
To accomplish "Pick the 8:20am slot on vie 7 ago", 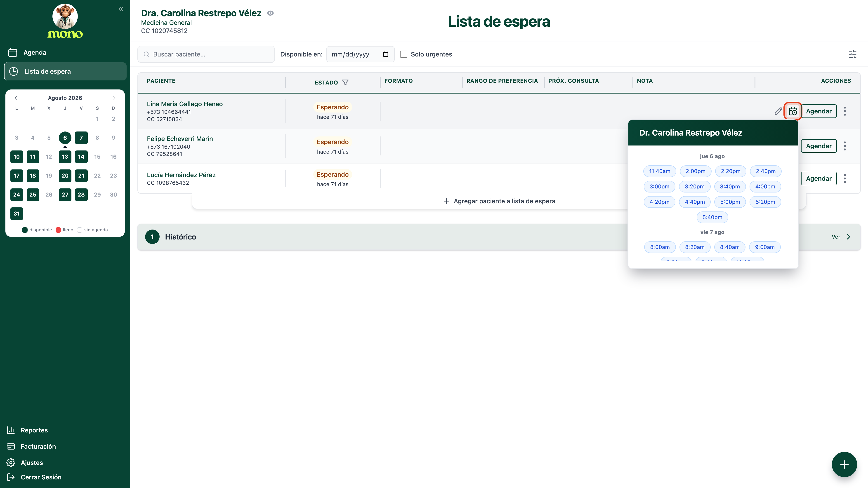I will pyautogui.click(x=694, y=247).
